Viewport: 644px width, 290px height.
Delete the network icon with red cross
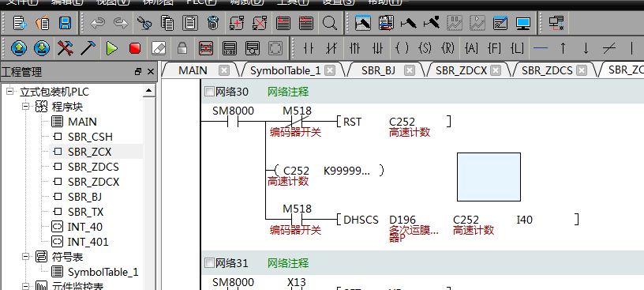[260, 23]
